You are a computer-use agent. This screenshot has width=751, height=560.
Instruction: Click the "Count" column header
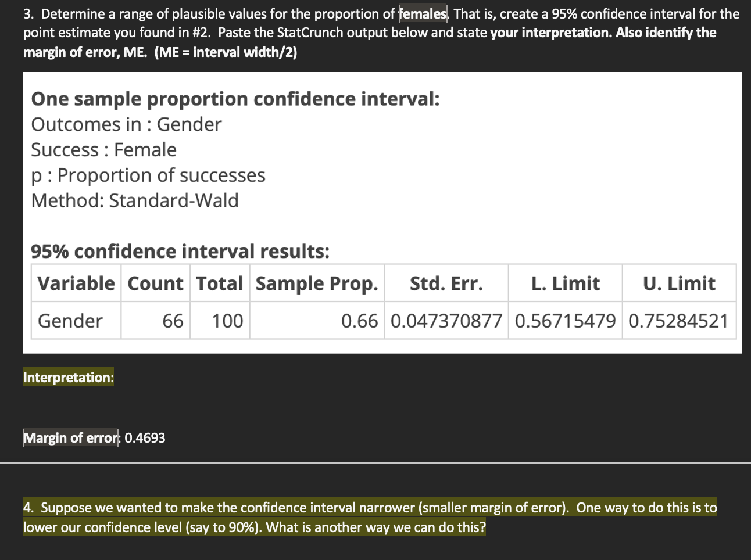pyautogui.click(x=156, y=283)
